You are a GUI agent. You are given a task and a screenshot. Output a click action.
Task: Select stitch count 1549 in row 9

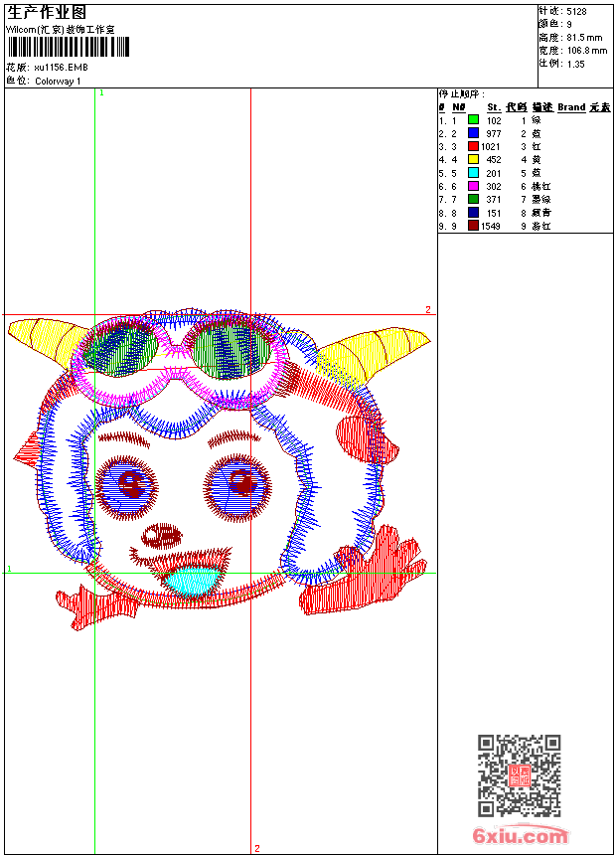[x=491, y=227]
